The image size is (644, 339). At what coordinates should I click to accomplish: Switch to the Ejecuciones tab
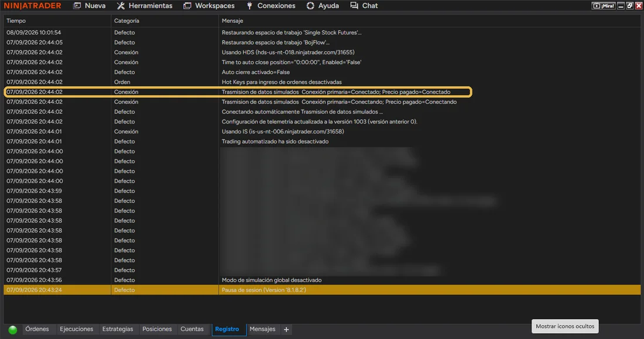[76, 329]
